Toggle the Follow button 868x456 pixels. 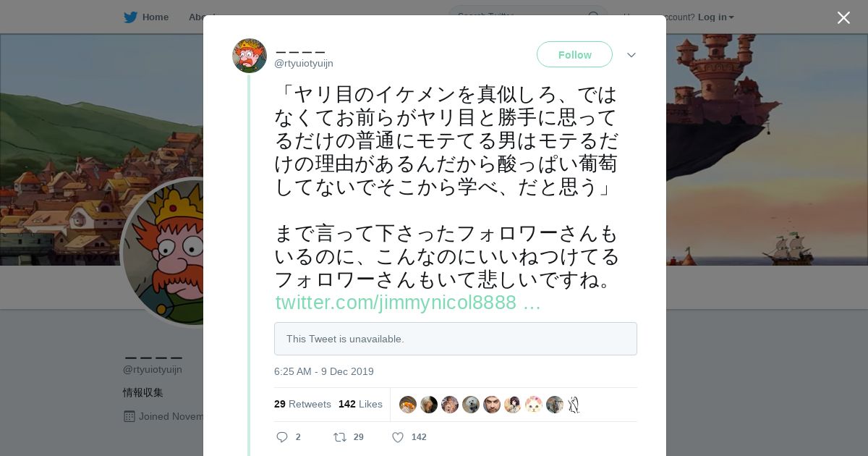pos(574,55)
